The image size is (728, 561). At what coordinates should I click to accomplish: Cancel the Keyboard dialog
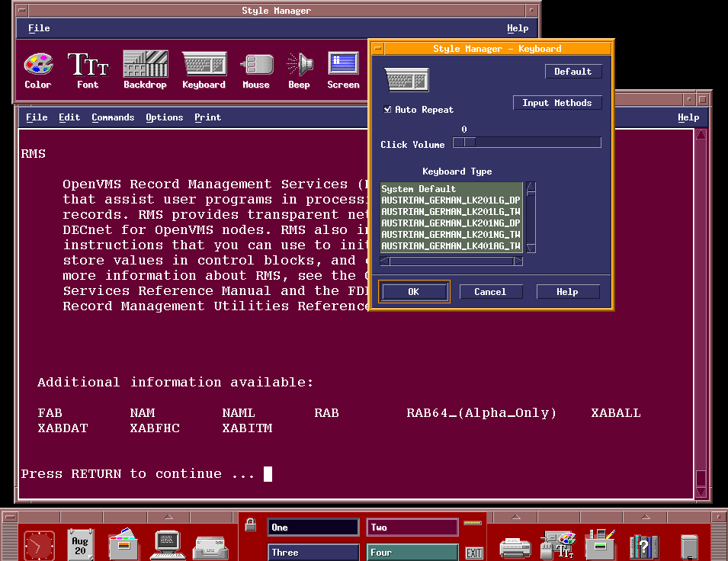[x=491, y=292]
